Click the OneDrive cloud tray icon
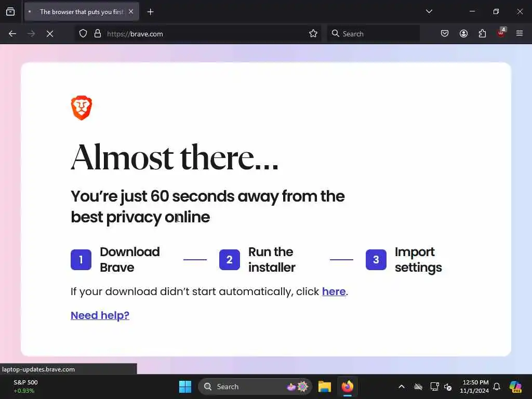Viewport: 532px width, 399px height. 418,387
